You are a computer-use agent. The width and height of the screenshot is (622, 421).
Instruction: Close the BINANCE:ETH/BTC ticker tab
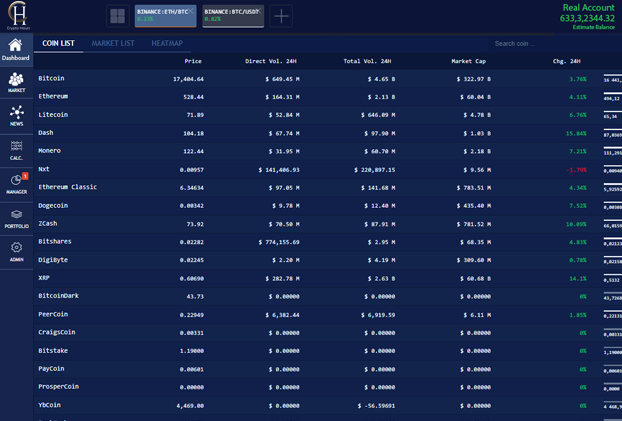pyautogui.click(x=192, y=10)
